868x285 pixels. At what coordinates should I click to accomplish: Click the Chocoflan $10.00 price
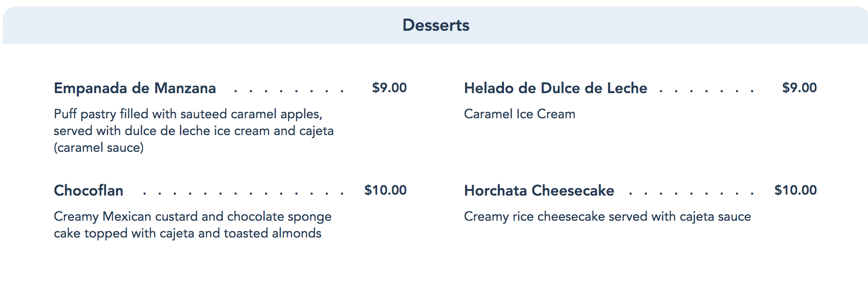(386, 190)
